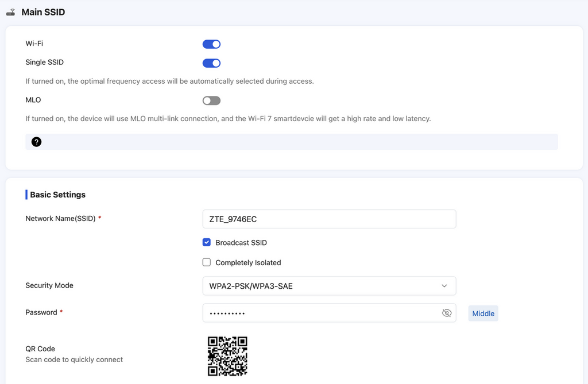Click the Main SSID heading
The image size is (588, 384).
(43, 12)
